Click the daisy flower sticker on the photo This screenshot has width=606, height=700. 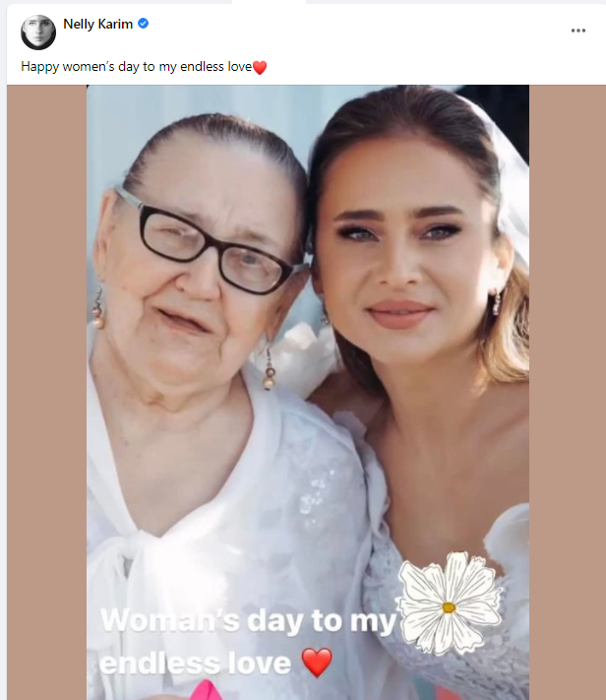[449, 603]
